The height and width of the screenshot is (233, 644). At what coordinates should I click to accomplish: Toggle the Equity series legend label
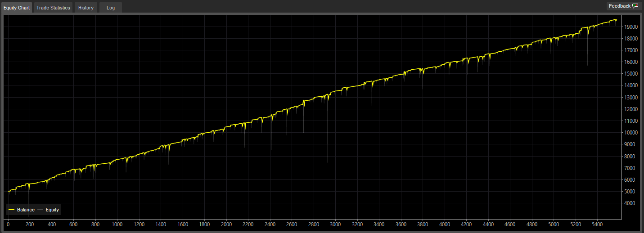[52, 210]
